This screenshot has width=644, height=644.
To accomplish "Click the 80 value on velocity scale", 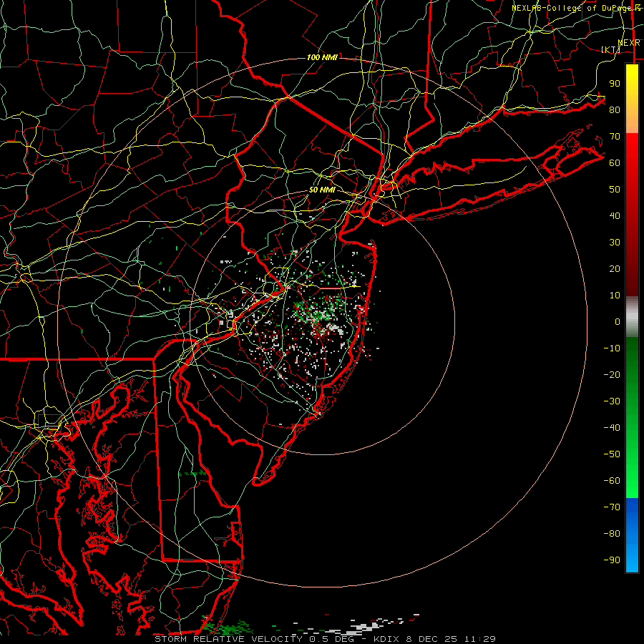I will tap(615, 109).
